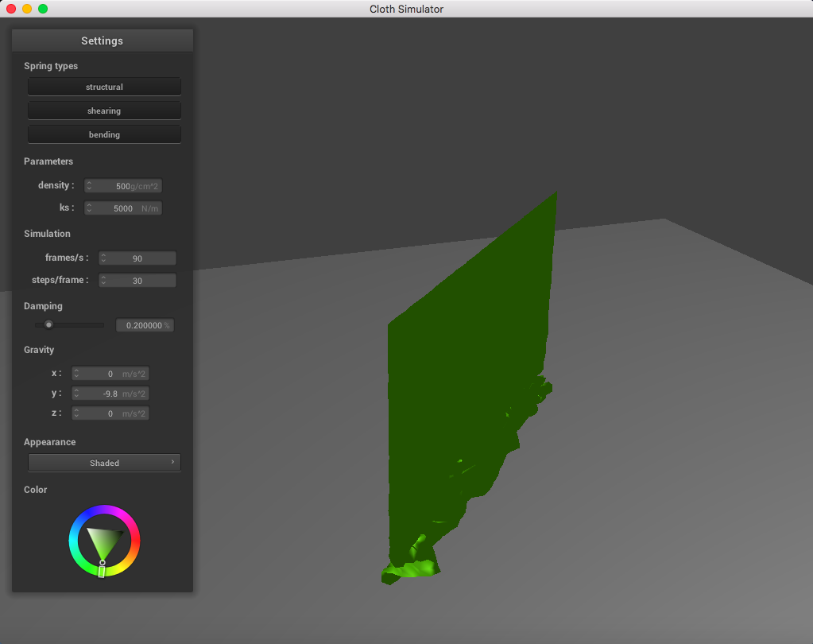Click the Spring types label
Image resolution: width=813 pixels, height=644 pixels.
click(51, 66)
